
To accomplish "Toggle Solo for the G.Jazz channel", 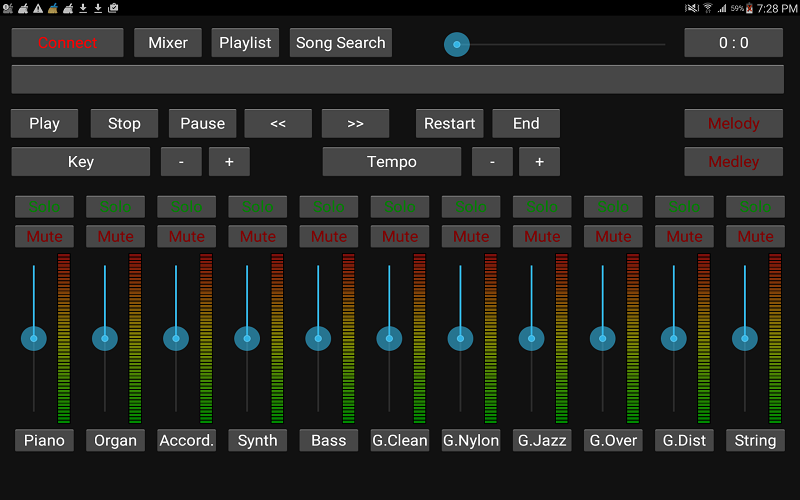I will [542, 207].
